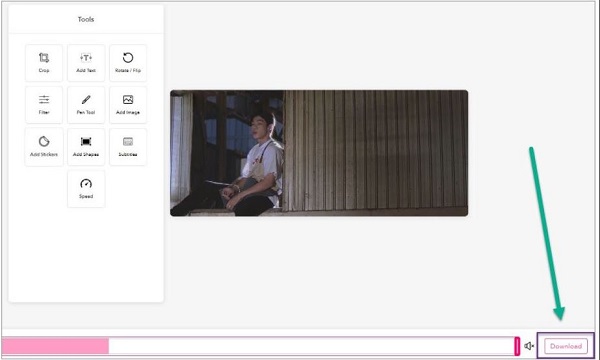Mute audio with the speaker icon
This screenshot has height=360, width=600.
(529, 346)
